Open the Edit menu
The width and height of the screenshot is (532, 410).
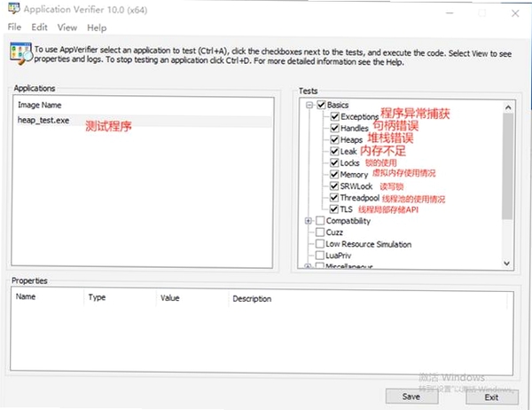point(39,28)
